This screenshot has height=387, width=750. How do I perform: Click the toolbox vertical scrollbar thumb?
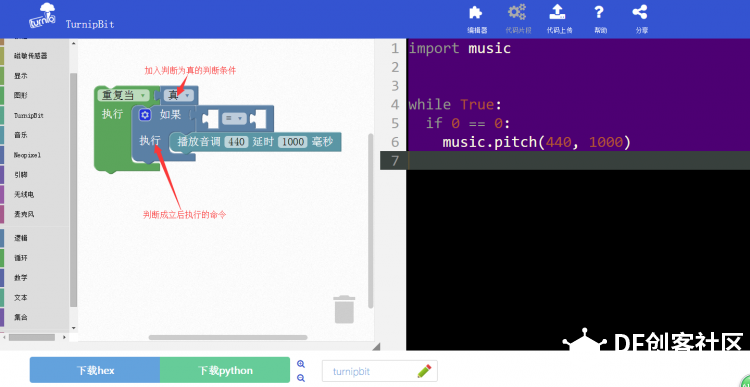pos(73,189)
